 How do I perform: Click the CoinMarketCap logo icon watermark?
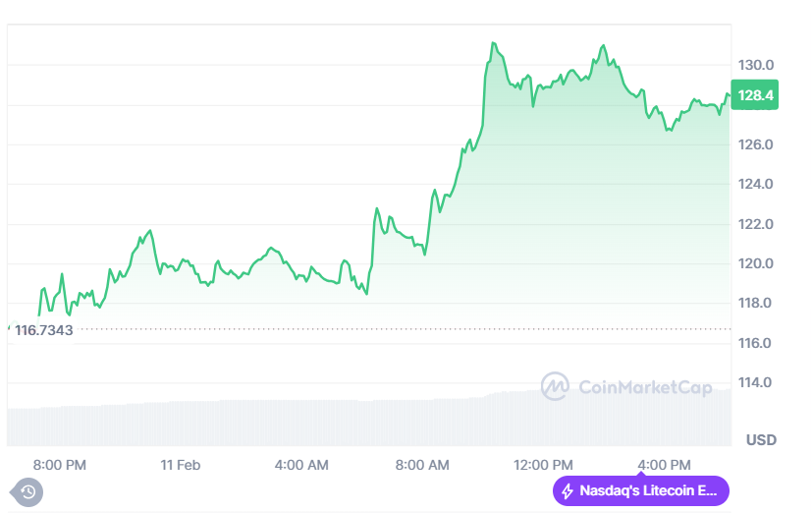(x=556, y=386)
